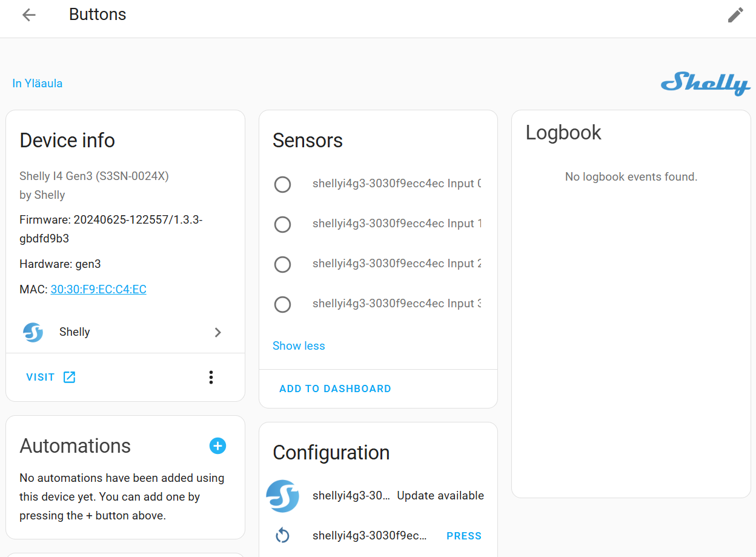This screenshot has height=557, width=756.
Task: Click the state circle for Input 2 sensor
Action: coord(282,264)
